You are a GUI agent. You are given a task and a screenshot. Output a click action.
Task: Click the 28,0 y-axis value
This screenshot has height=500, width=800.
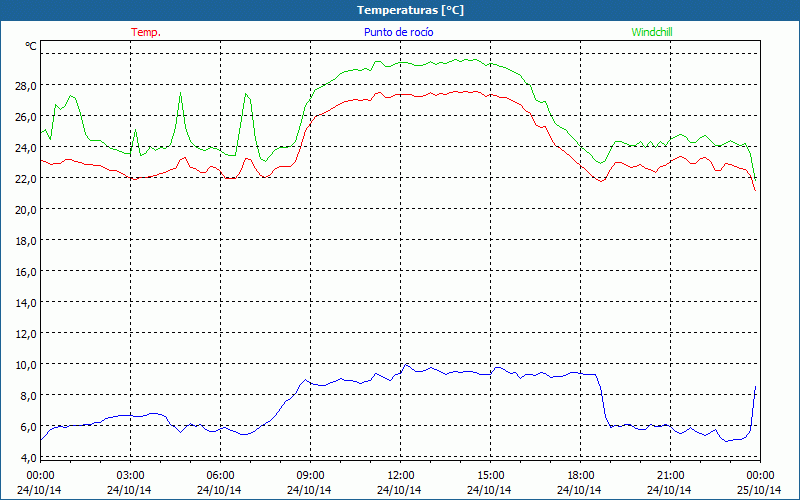(25, 86)
